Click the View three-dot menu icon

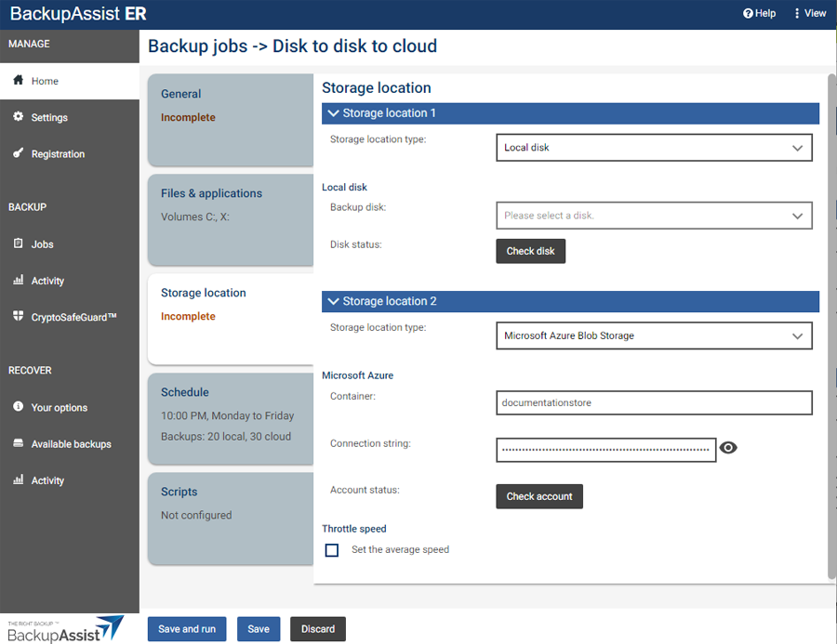pyautogui.click(x=797, y=13)
